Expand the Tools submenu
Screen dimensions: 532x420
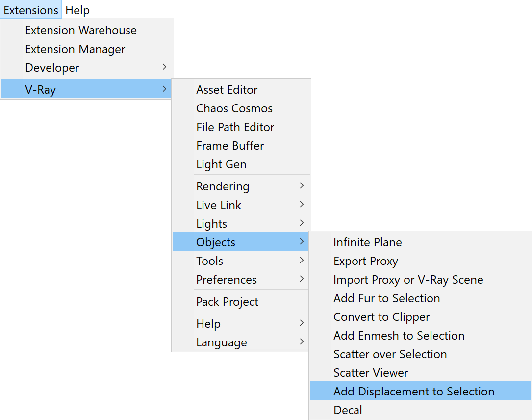[241, 261]
